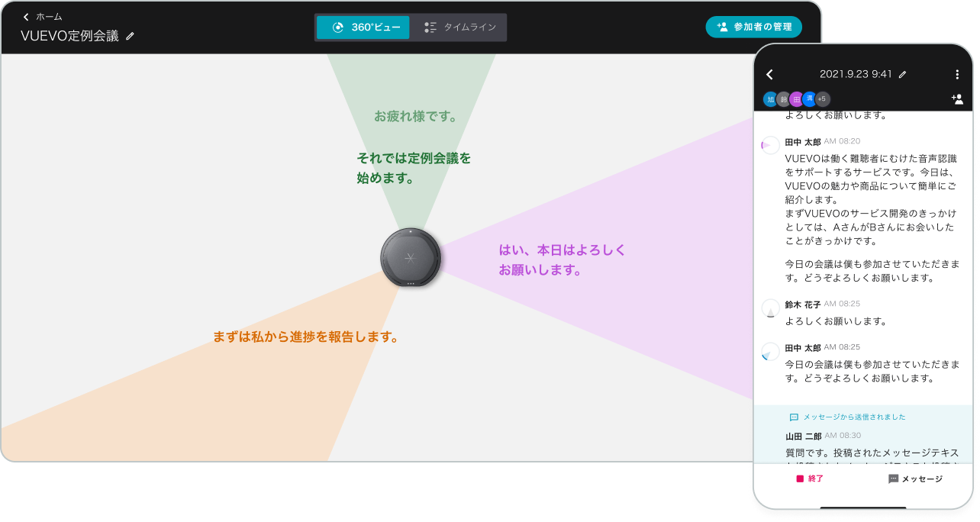Click the direction avatar of 田中 太郎 at 08:20
Viewport: 980px width, 522px height.
coord(770,145)
